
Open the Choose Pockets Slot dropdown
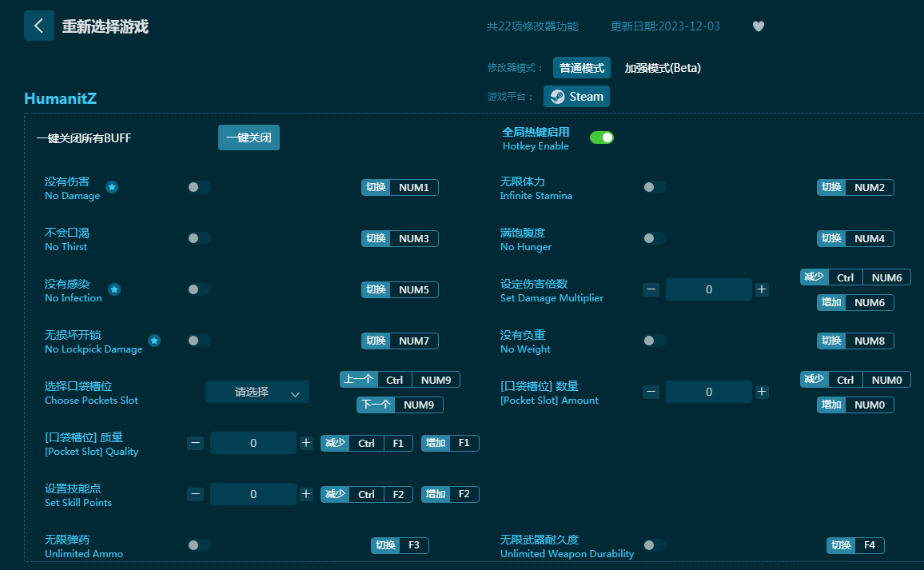[x=257, y=392]
